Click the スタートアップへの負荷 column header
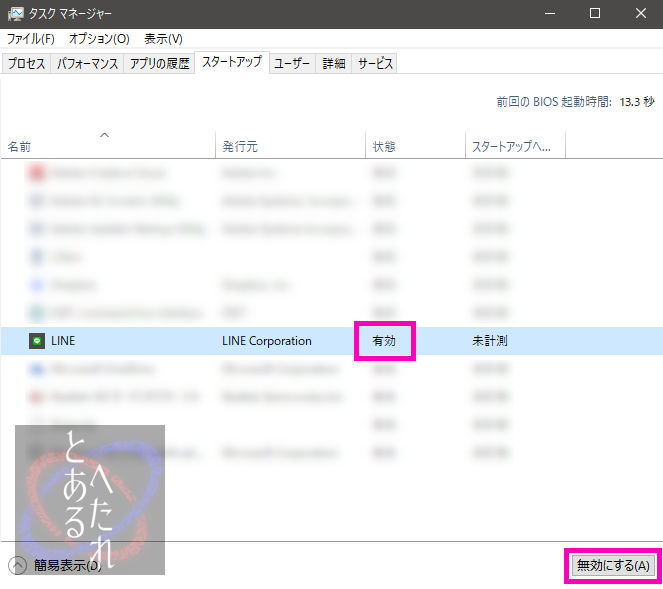Screen dimensions: 663x589 pos(512,147)
